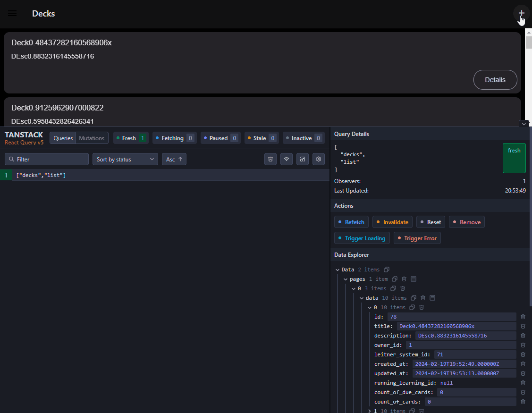Open the Deck0.9125962907000822 card
The height and width of the screenshot is (413, 532).
tap(262, 112)
